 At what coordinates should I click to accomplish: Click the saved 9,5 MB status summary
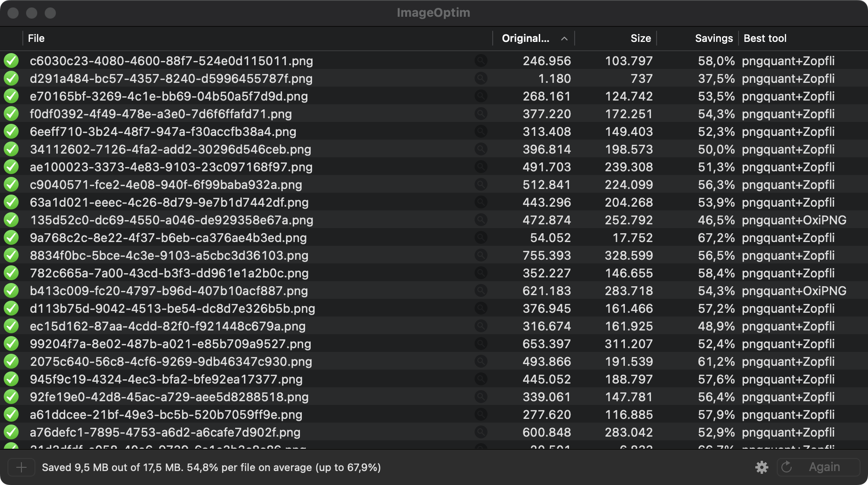(x=211, y=467)
